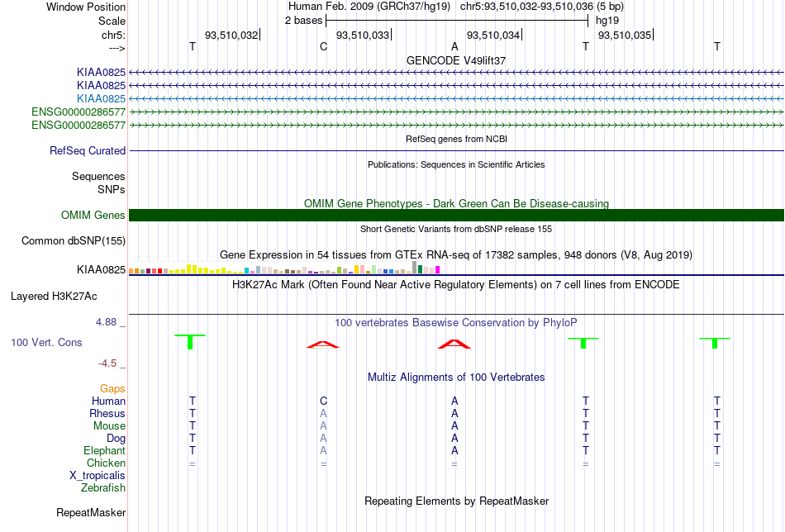Select the light-blue KIAA0825 transcript label
Image resolution: width=785 pixels, height=532 pixels.
(101, 98)
